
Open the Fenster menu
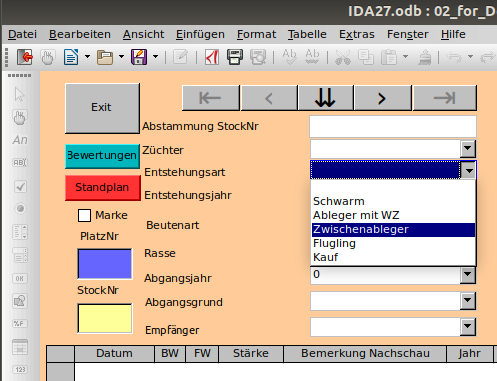click(x=408, y=34)
